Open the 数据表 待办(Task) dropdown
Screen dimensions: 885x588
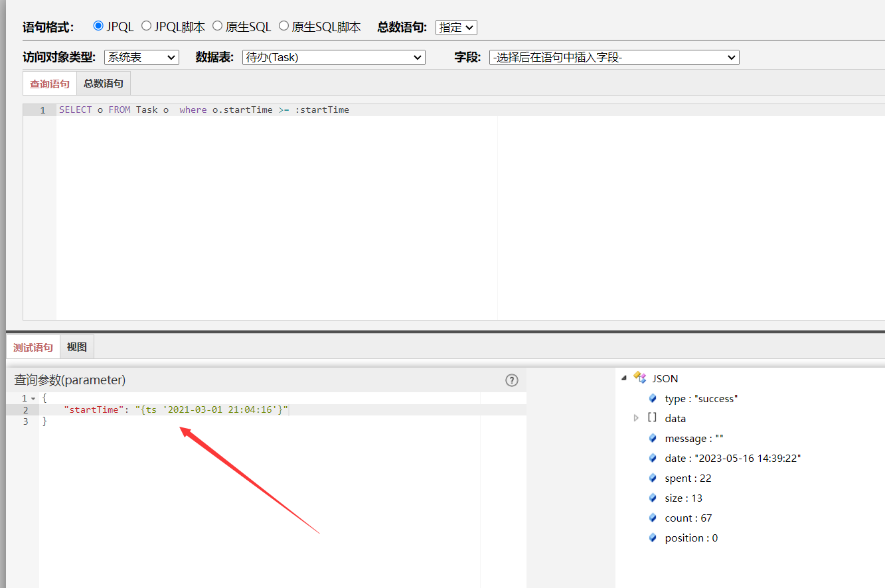point(333,58)
